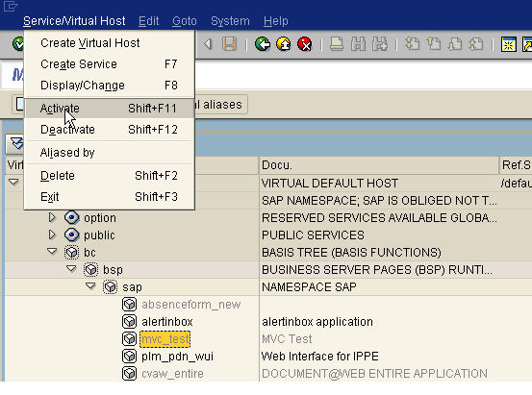The width and height of the screenshot is (532, 395).
Task: Collapse the bsp tree node
Action: [71, 269]
